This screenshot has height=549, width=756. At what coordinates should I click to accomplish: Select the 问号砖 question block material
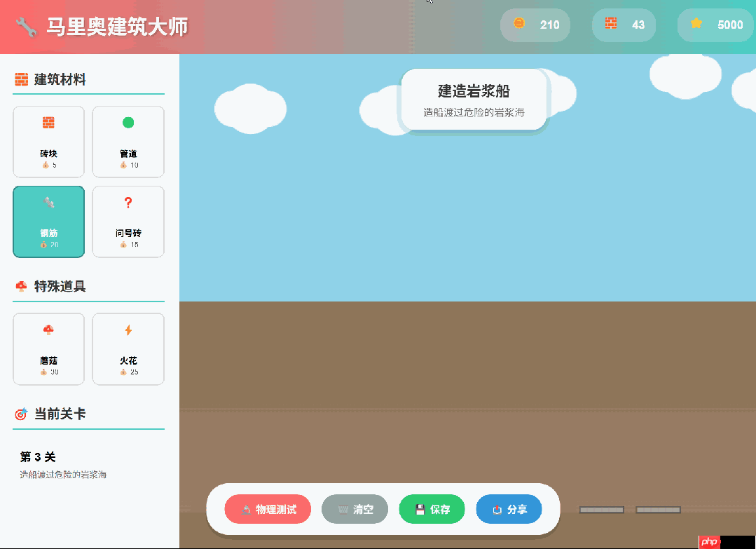pos(128,222)
